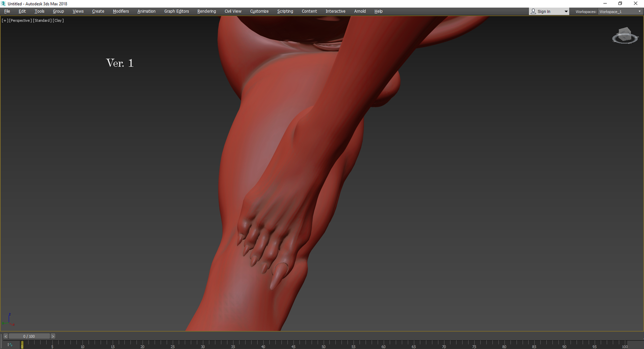
Task: Open the Civil View menu
Action: (233, 11)
